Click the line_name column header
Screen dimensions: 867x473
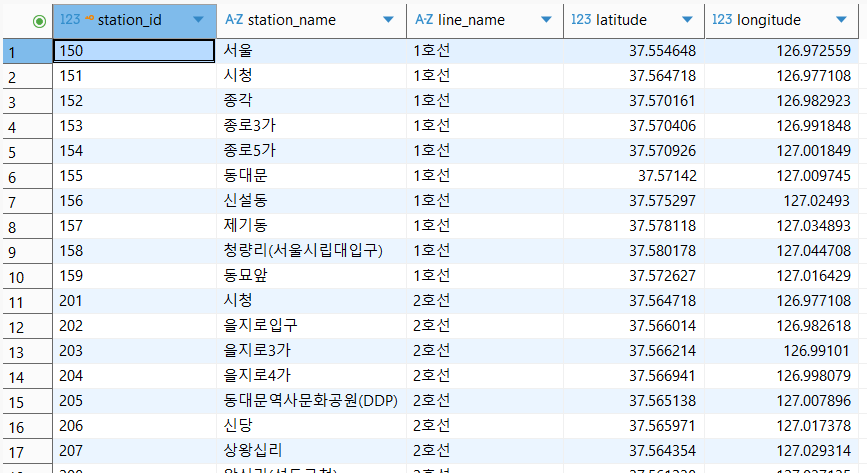(x=485, y=21)
